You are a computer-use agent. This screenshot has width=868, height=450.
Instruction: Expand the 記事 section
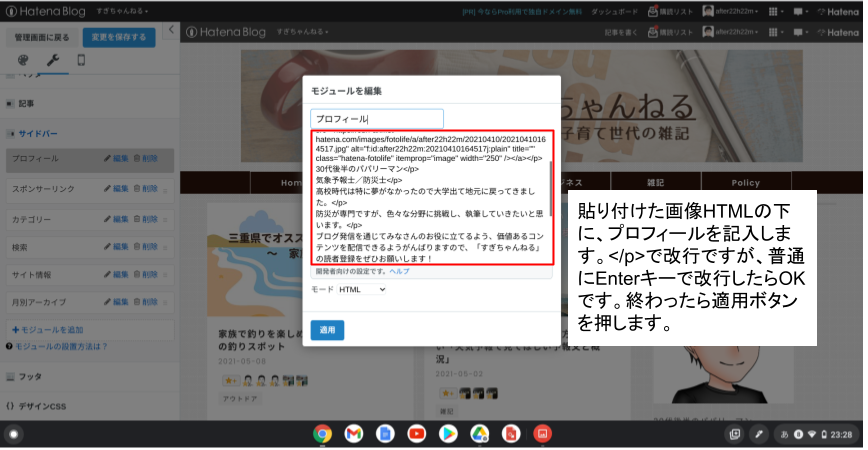click(x=26, y=104)
